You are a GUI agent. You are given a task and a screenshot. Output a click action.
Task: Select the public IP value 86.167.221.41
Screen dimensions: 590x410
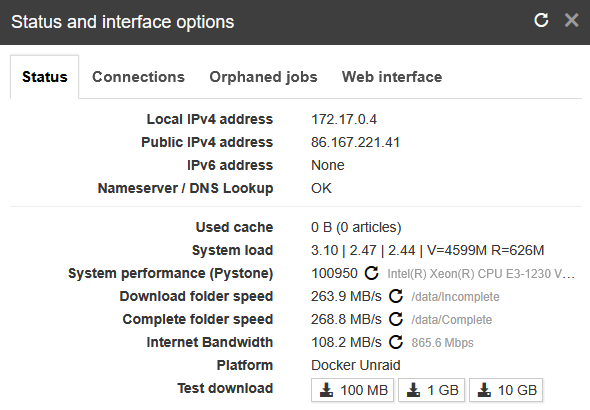tap(355, 142)
